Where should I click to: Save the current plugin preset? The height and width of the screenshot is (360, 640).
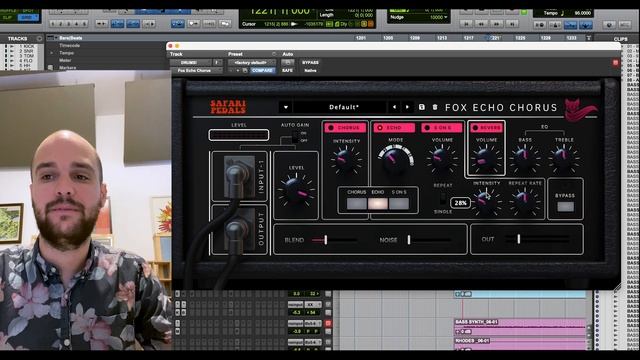pyautogui.click(x=422, y=107)
